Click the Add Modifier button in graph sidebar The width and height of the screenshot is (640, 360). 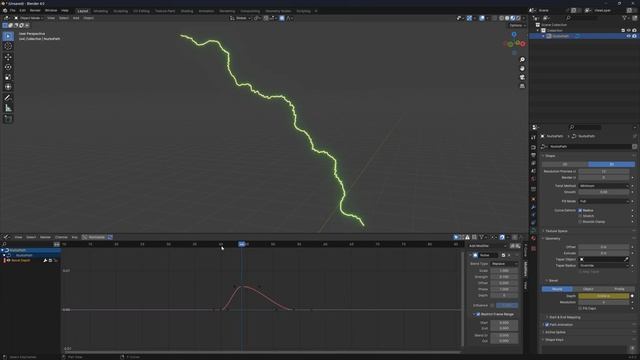click(x=488, y=246)
